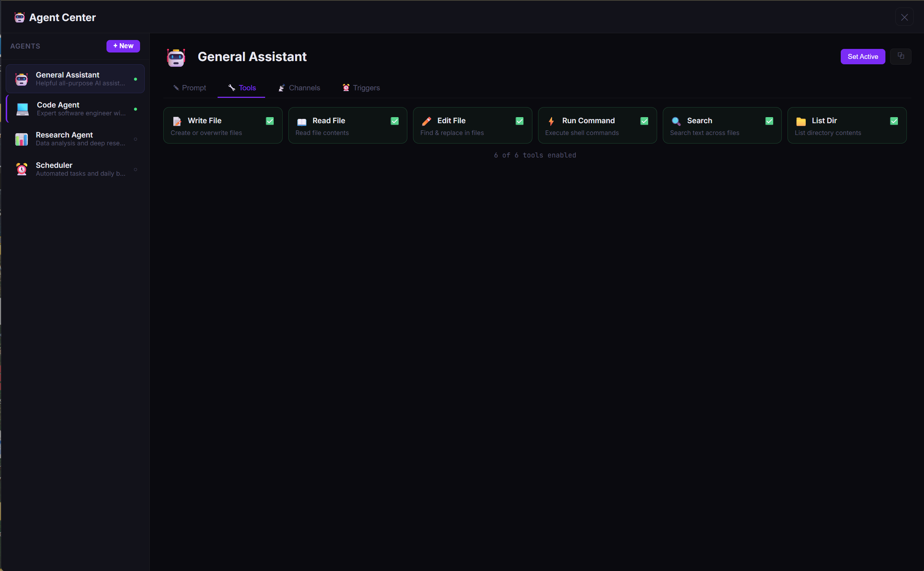Switch to the Prompt tab
The height and width of the screenshot is (571, 924).
[190, 87]
